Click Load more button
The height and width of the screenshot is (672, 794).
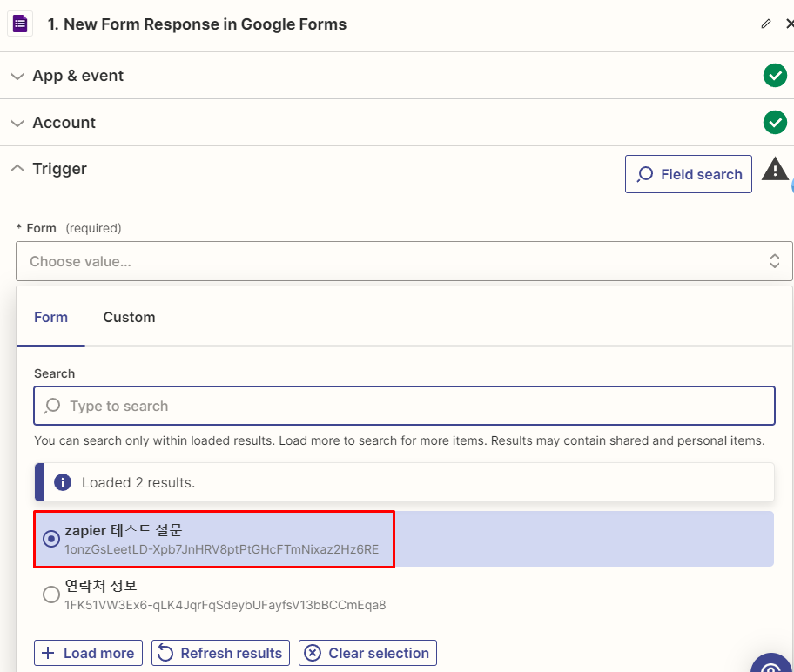pyautogui.click(x=88, y=653)
